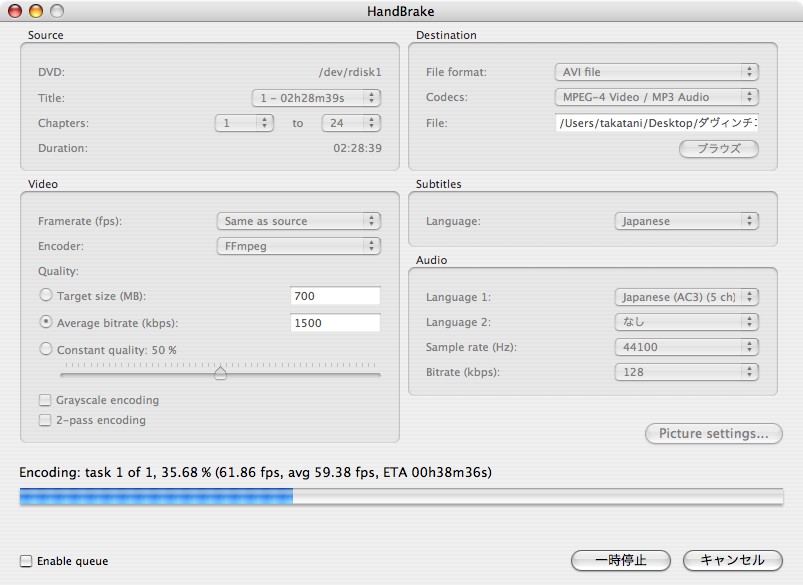Click the Target size field containing 700
This screenshot has width=803, height=585.
[x=335, y=296]
